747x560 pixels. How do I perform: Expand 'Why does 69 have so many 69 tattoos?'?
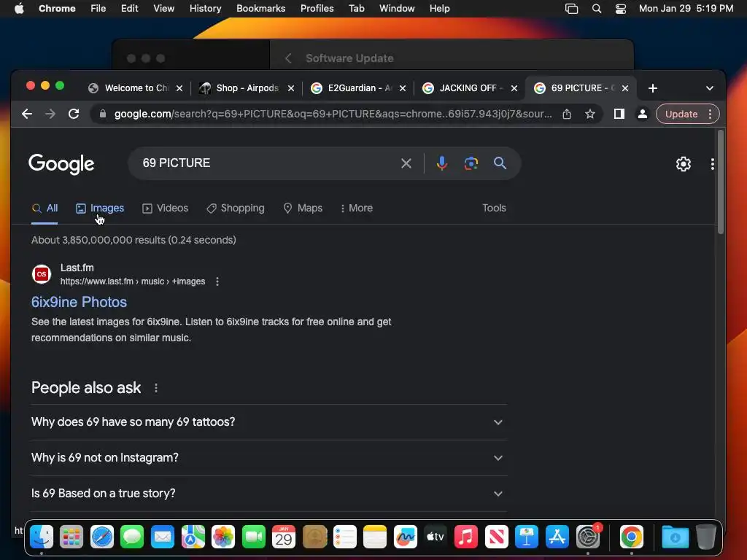click(x=268, y=422)
